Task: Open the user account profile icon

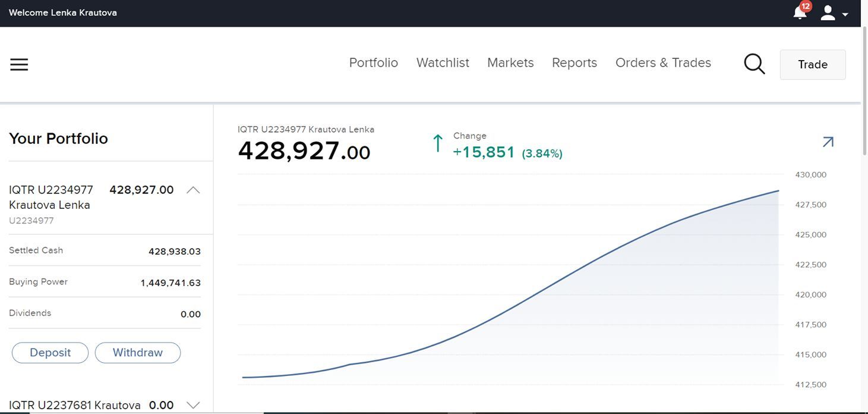Action: click(828, 12)
